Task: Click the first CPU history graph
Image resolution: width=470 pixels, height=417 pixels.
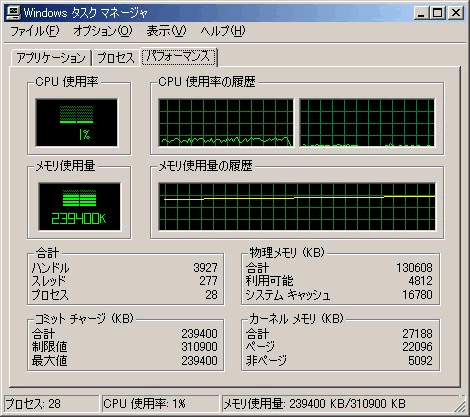Action: [x=226, y=122]
